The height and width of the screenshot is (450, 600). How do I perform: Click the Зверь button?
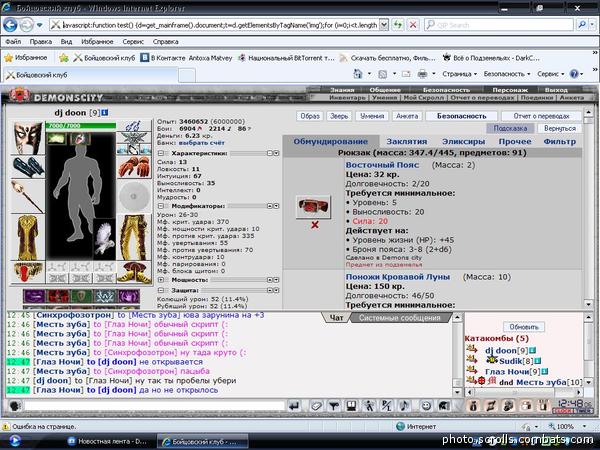click(339, 116)
